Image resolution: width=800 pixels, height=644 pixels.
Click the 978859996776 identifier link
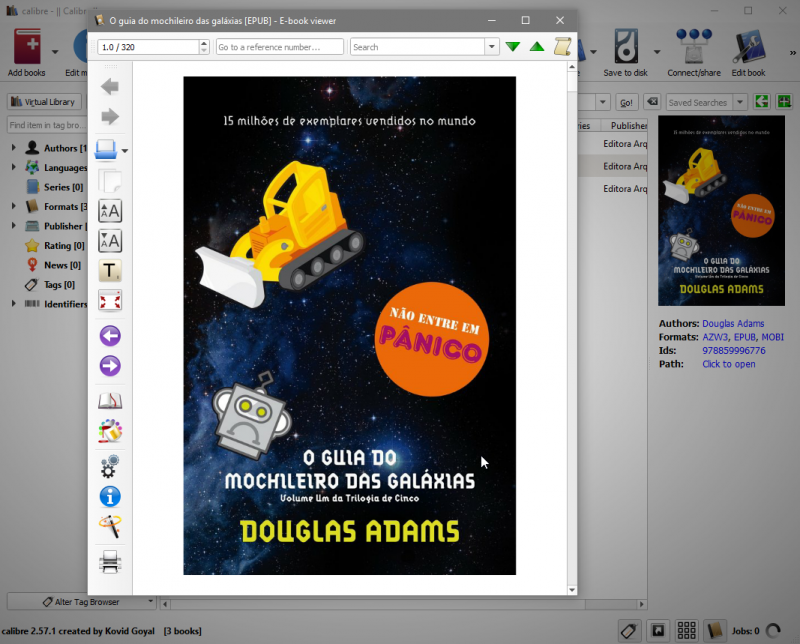pyautogui.click(x=734, y=351)
